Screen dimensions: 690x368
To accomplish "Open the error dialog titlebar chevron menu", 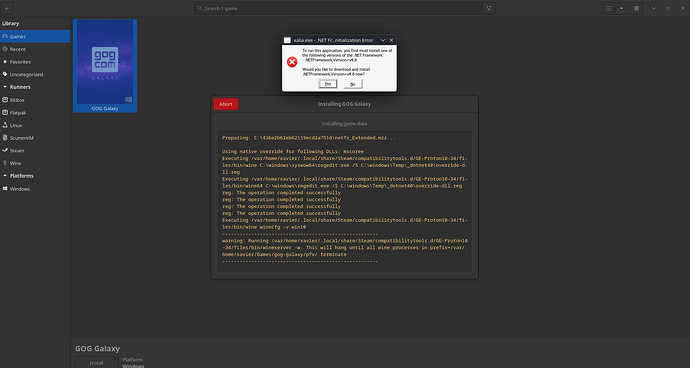I will coord(383,40).
